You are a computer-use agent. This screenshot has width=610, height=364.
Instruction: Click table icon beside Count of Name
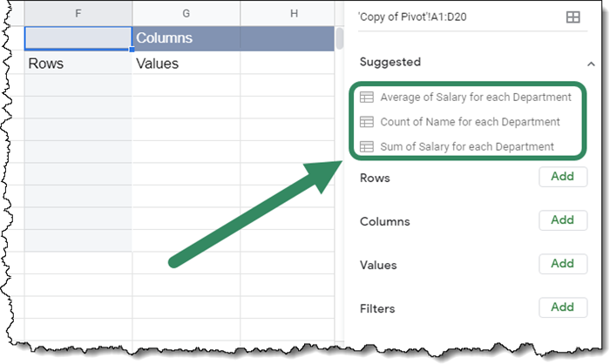click(x=367, y=122)
